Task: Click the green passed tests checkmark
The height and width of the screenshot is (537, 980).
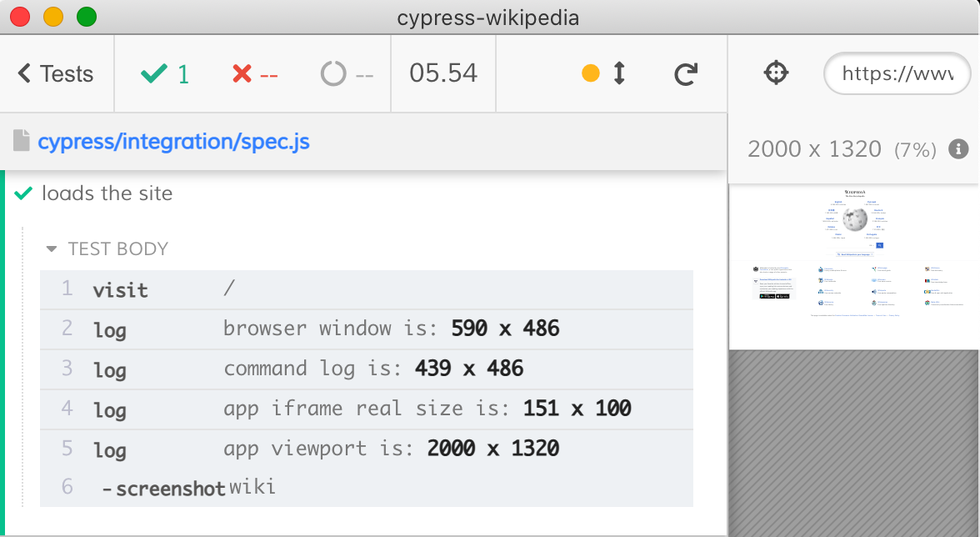Action: point(154,74)
